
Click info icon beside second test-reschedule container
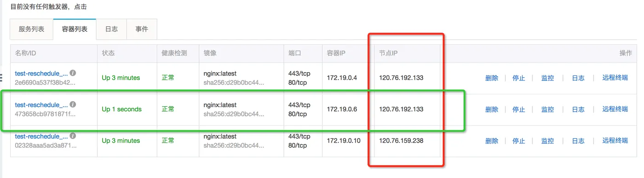[73, 104]
